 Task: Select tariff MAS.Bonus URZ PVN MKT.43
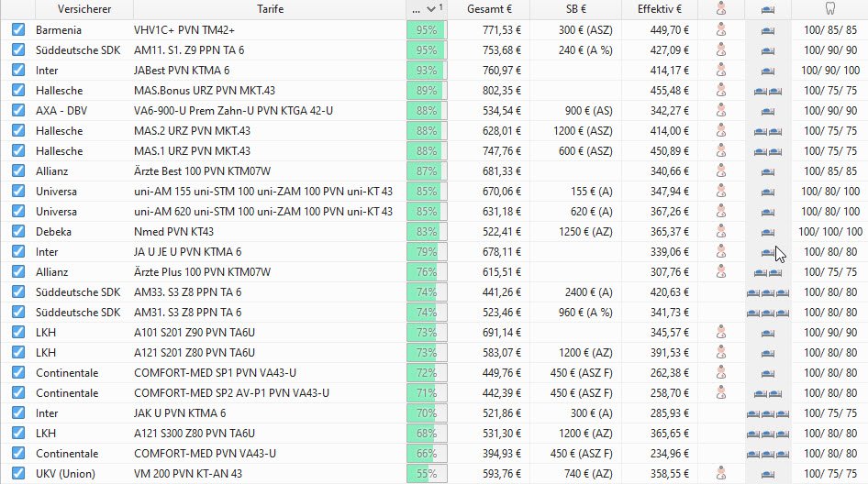tap(205, 90)
